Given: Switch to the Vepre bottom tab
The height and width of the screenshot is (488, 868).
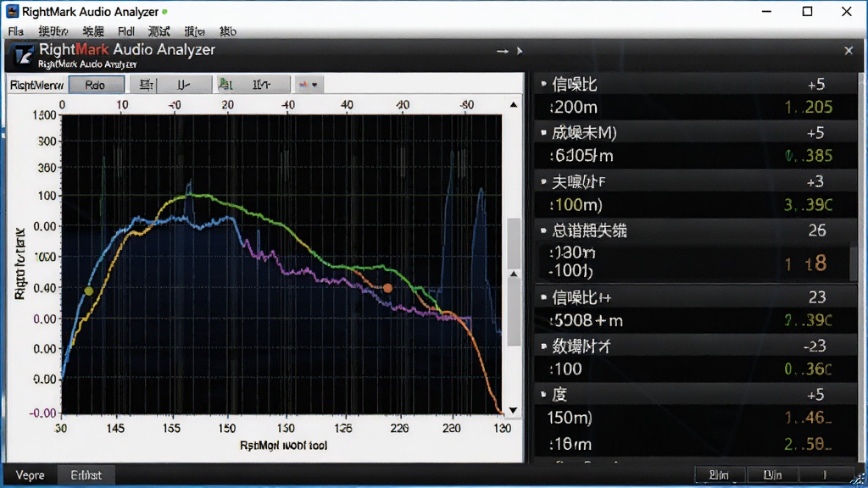Looking at the screenshot, I should [x=30, y=475].
